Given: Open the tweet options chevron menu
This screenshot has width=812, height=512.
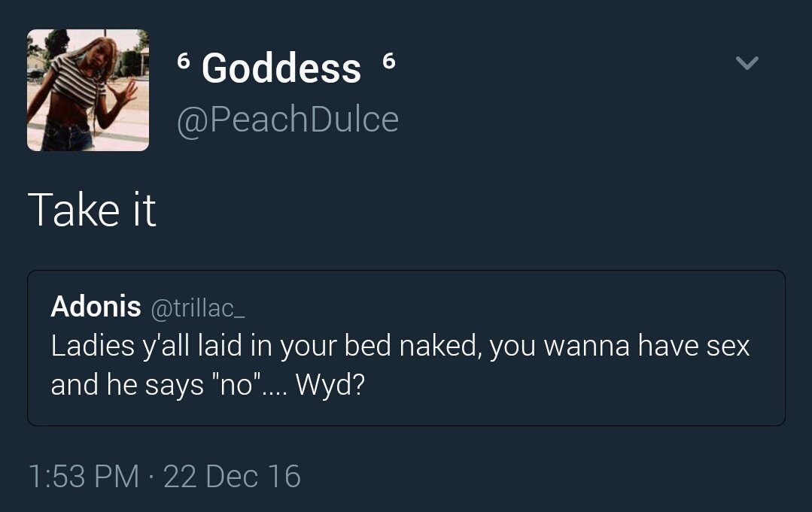Looking at the screenshot, I should (x=747, y=62).
